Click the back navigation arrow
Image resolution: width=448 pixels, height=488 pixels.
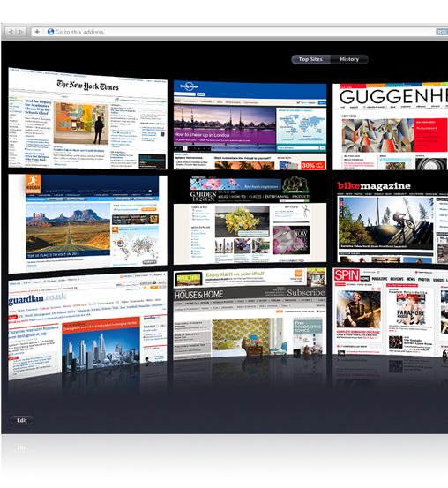(11, 32)
